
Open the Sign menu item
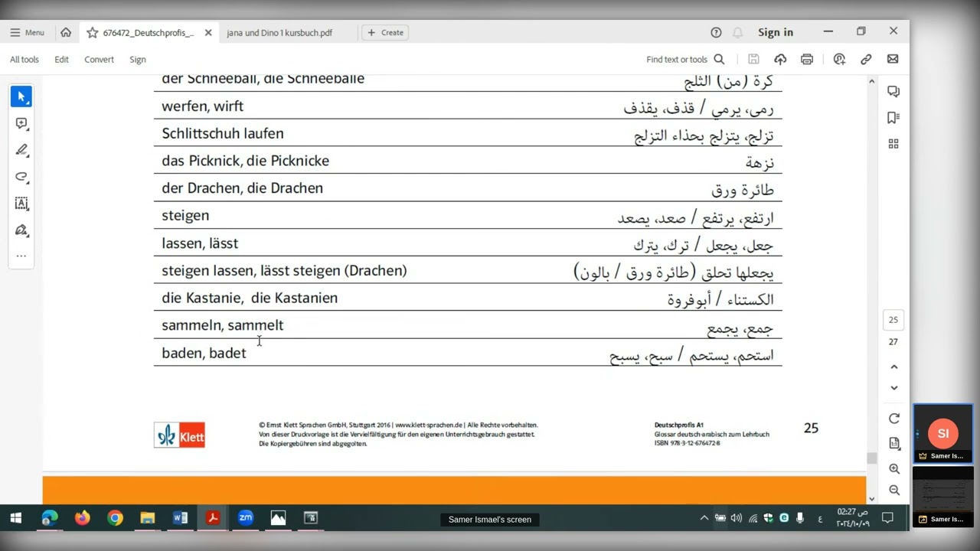138,60
